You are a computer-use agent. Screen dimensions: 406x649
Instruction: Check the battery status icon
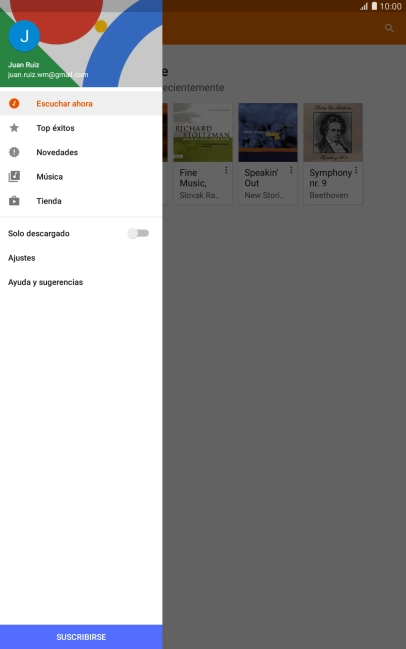point(374,6)
